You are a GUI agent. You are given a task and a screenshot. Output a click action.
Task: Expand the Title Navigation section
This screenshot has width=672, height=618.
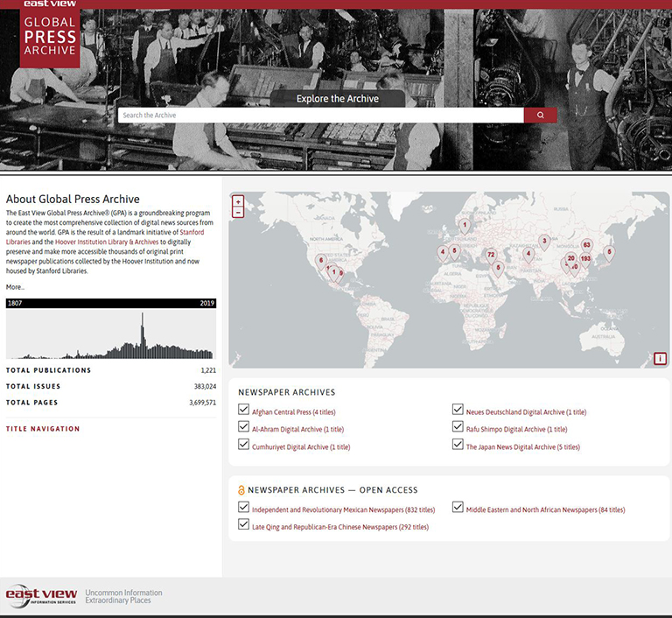click(43, 429)
